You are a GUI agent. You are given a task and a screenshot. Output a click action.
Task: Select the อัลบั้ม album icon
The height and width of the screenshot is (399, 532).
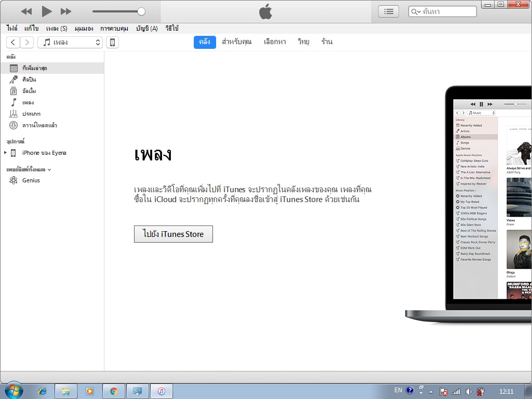[14, 91]
